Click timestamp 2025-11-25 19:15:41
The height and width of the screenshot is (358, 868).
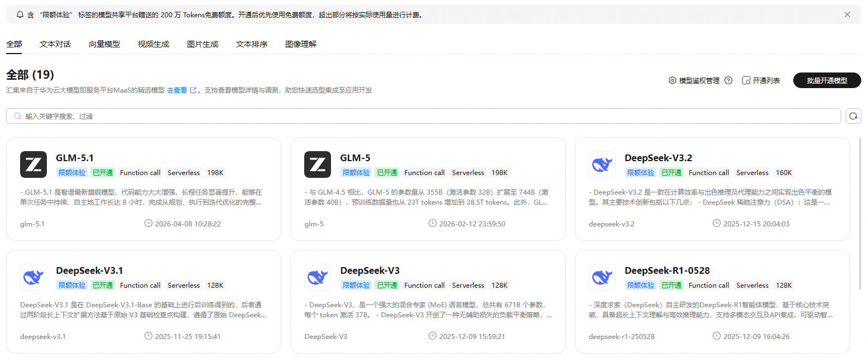click(x=188, y=337)
